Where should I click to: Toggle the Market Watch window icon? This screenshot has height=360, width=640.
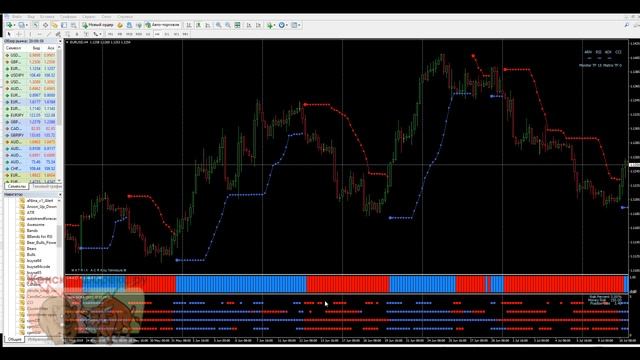(36, 25)
